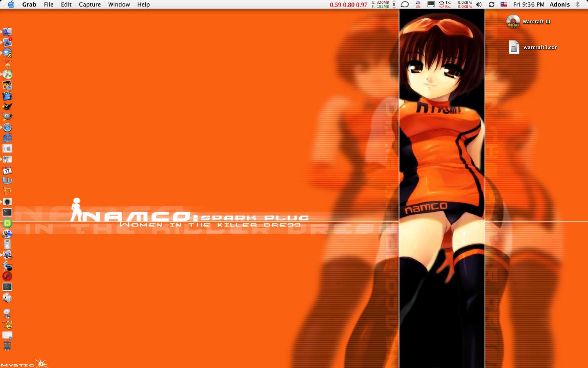588x368 pixels.
Task: Open the black bird app in dock
Action: click(7, 106)
